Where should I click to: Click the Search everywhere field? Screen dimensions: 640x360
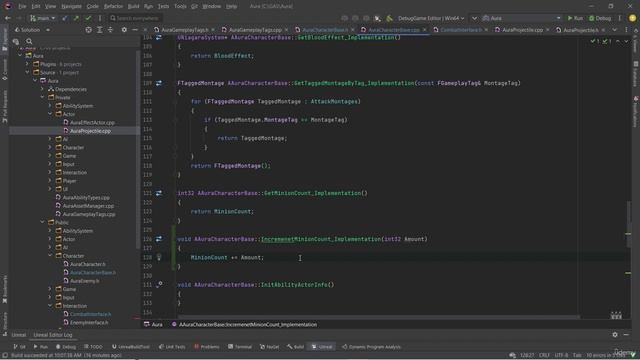click(135, 18)
